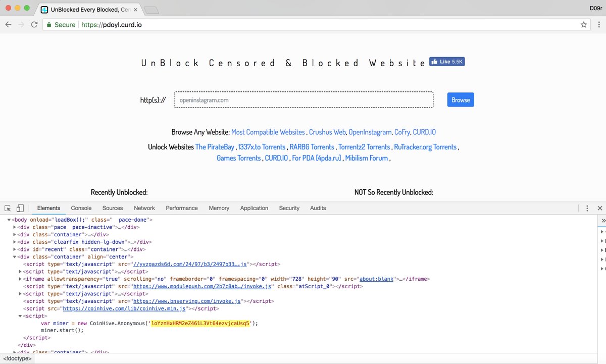The height and width of the screenshot is (364, 606).
Task: Open the OpenInstagram link
Action: 370,132
